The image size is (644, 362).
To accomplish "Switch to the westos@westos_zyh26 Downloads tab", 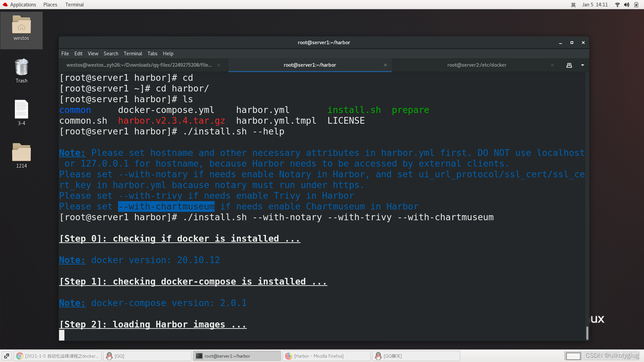I will (x=139, y=65).
